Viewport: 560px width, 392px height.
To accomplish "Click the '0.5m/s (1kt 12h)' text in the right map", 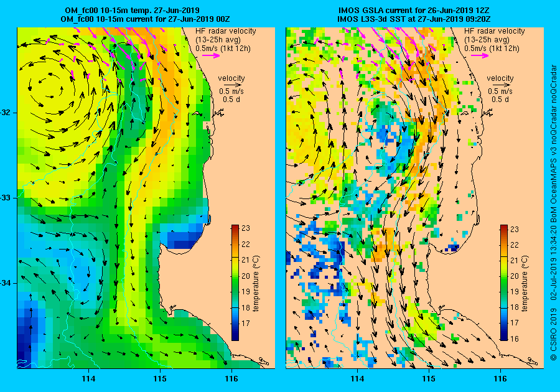I will point(492,49).
